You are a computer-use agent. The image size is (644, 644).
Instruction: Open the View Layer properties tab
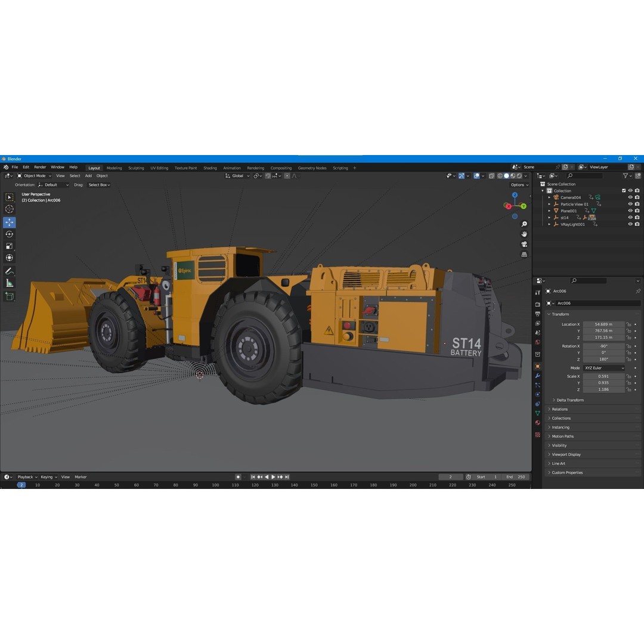click(x=538, y=323)
